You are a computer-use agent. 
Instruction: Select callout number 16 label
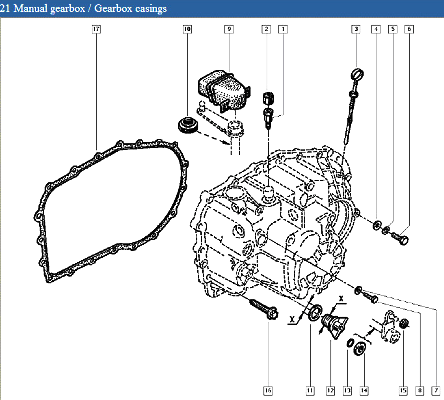coord(268,390)
